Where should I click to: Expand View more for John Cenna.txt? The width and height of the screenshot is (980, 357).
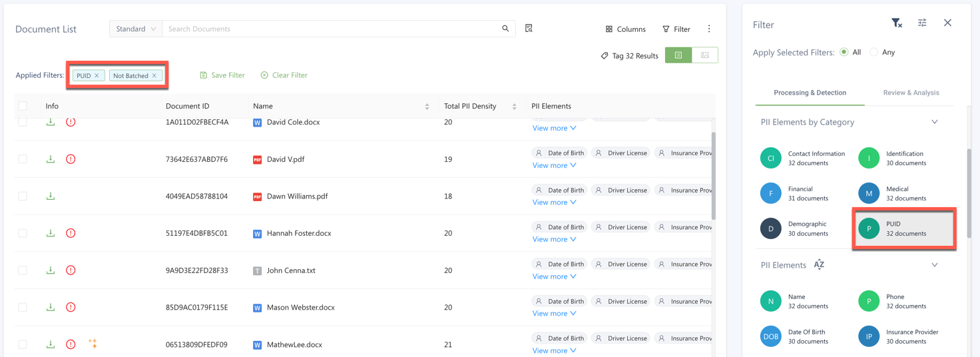[554, 276]
